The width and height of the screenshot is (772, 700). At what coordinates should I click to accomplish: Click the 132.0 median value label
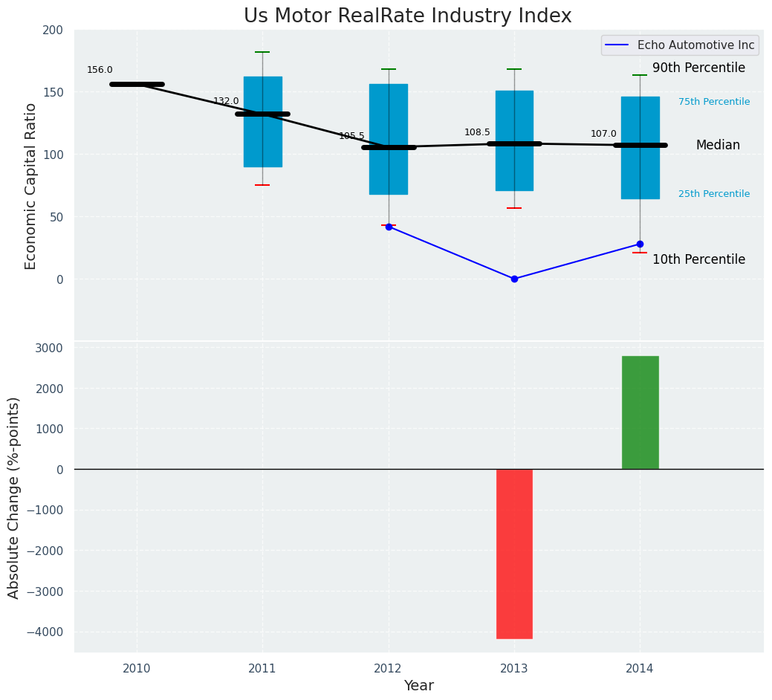coord(226,102)
